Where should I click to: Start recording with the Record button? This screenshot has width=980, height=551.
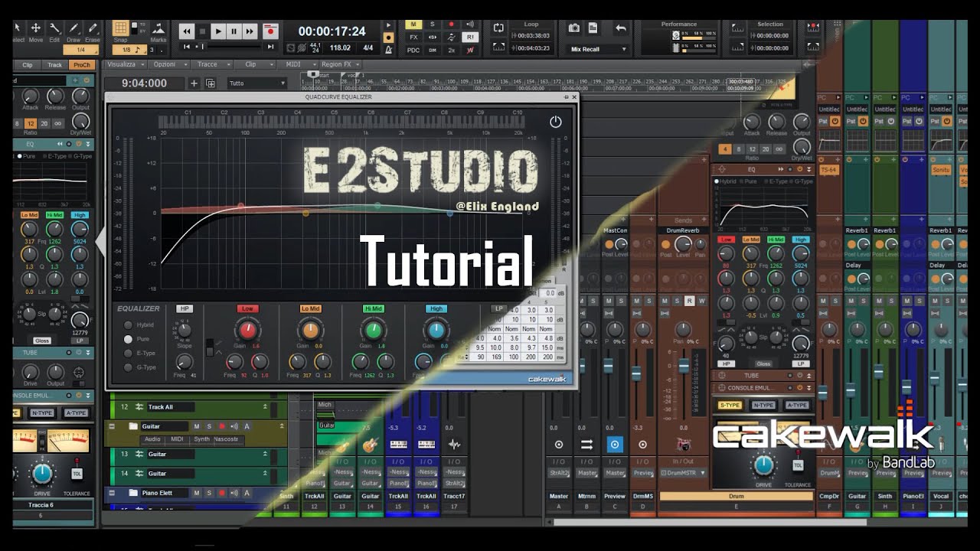tap(269, 31)
